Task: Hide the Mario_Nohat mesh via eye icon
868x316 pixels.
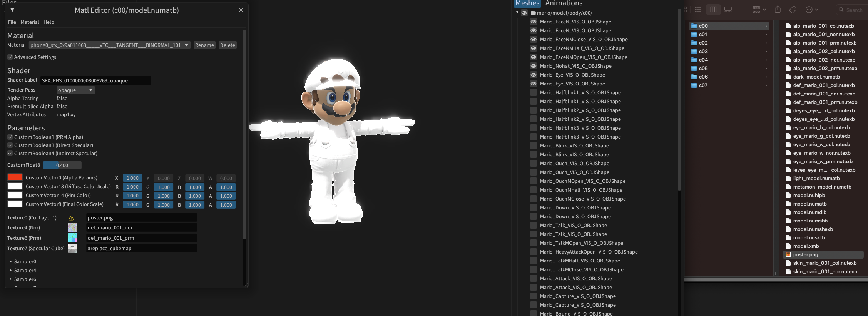Action: pos(534,66)
